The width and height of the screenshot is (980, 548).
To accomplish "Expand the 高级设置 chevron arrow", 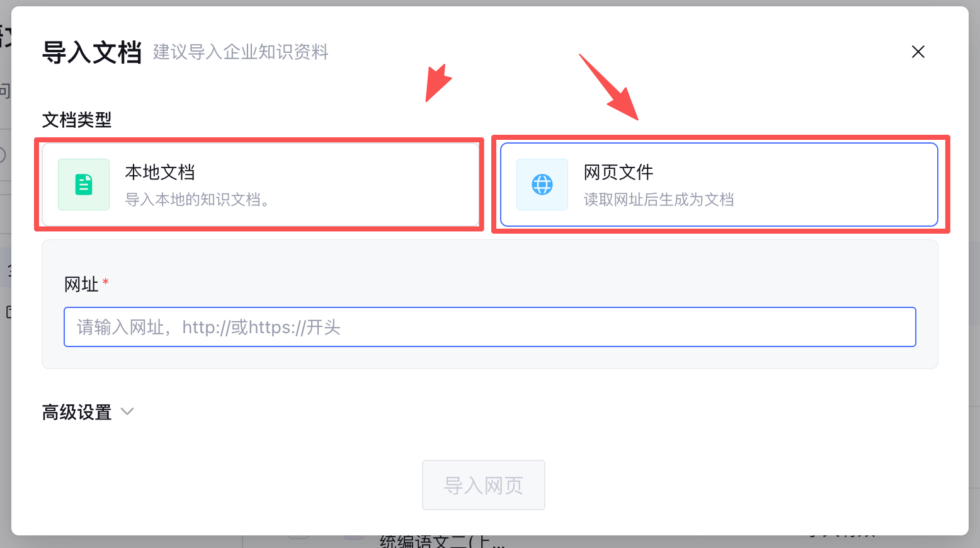I will [127, 411].
